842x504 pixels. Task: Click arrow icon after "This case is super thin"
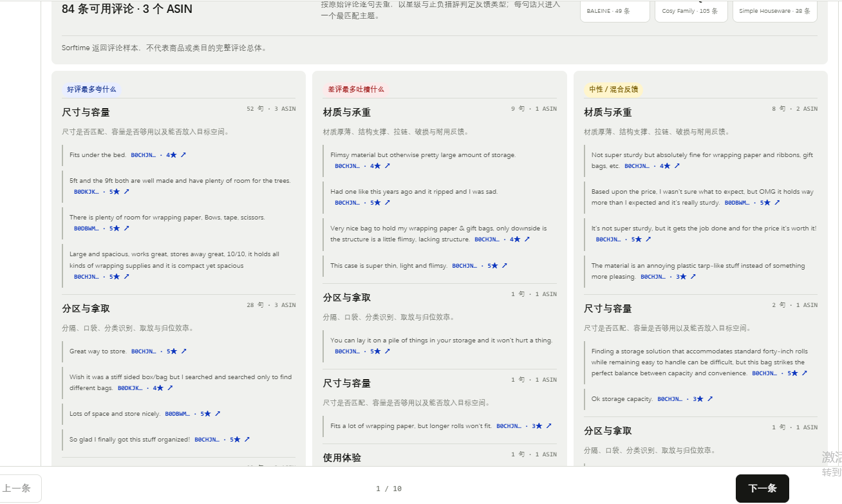(x=505, y=266)
